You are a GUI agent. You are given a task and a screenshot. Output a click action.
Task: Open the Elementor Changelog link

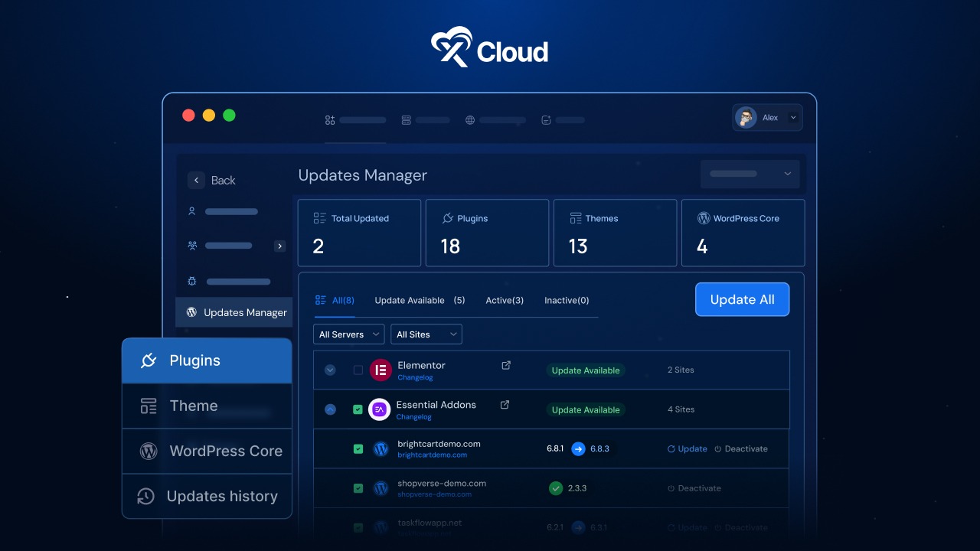click(413, 377)
